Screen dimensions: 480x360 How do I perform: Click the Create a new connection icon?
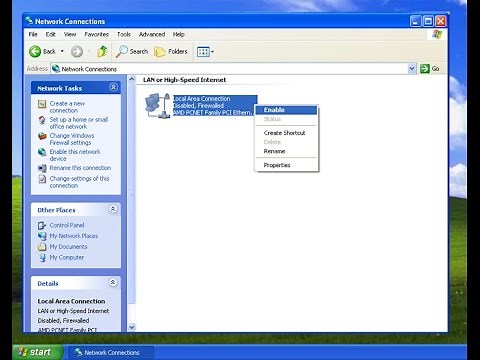tap(42, 104)
